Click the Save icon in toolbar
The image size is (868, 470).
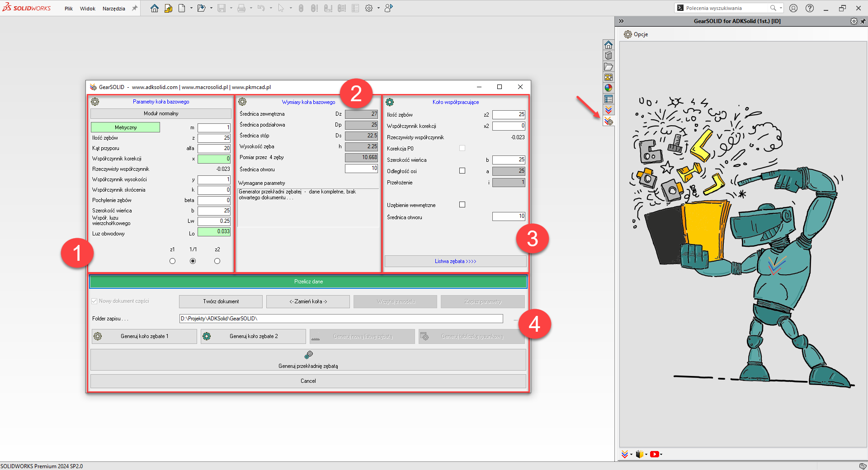click(x=222, y=8)
